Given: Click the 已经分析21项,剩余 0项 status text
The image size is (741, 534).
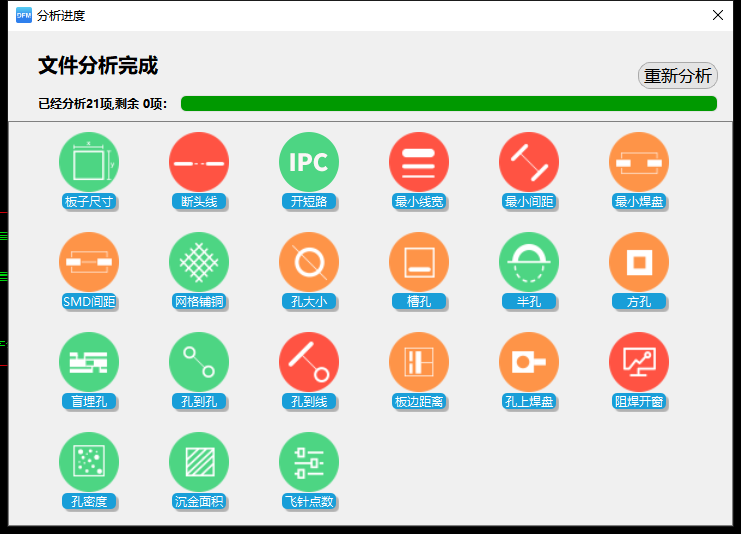Looking at the screenshot, I should coord(103,103).
